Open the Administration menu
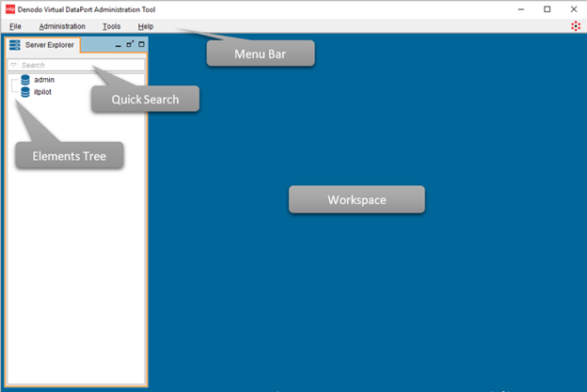The width and height of the screenshot is (587, 392). click(x=62, y=26)
